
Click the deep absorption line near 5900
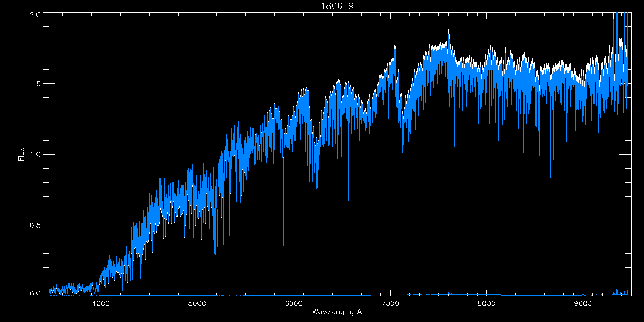[283, 244]
